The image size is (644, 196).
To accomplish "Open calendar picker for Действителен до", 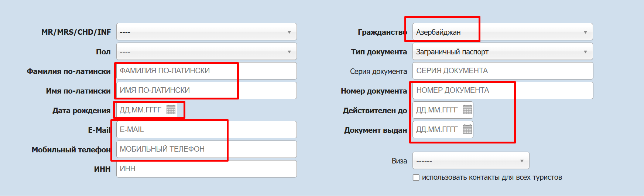I will point(467,110).
